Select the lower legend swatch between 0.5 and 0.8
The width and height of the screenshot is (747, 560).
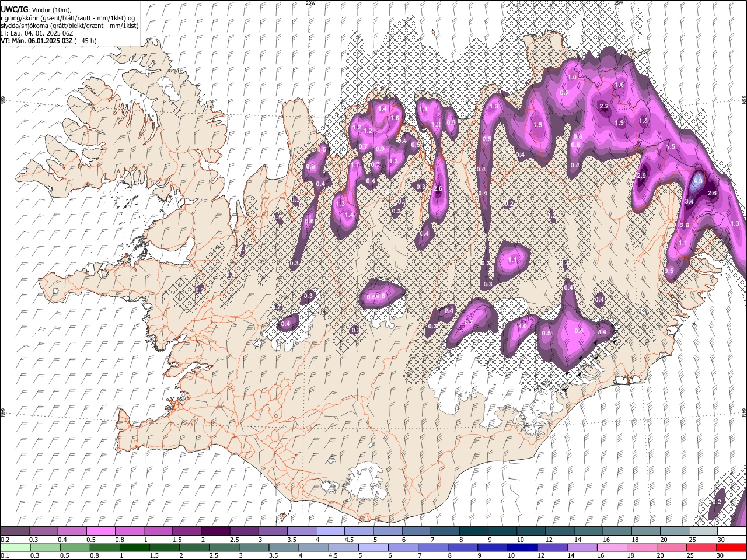75,547
